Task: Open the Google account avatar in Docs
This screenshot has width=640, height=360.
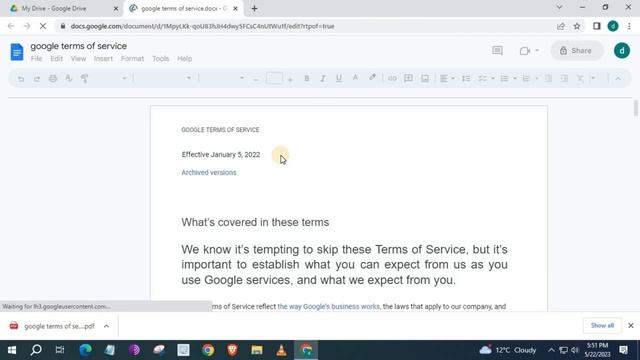Action: [x=622, y=51]
